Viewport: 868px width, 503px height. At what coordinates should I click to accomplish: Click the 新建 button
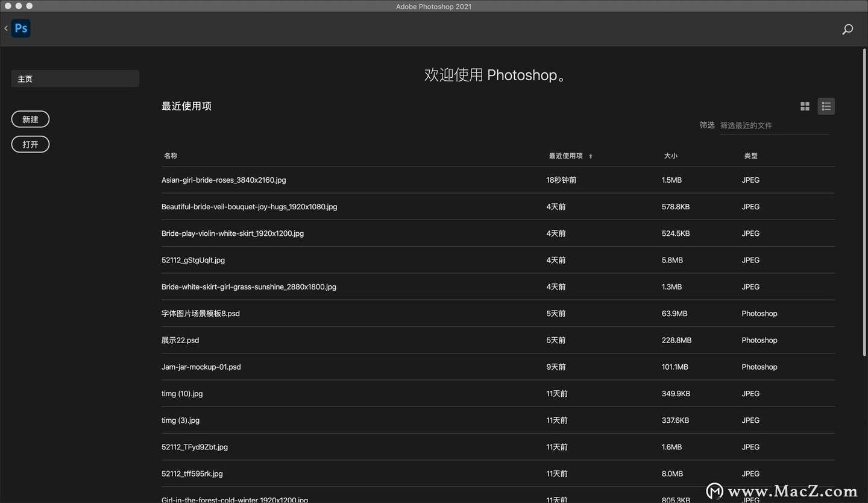coord(30,119)
